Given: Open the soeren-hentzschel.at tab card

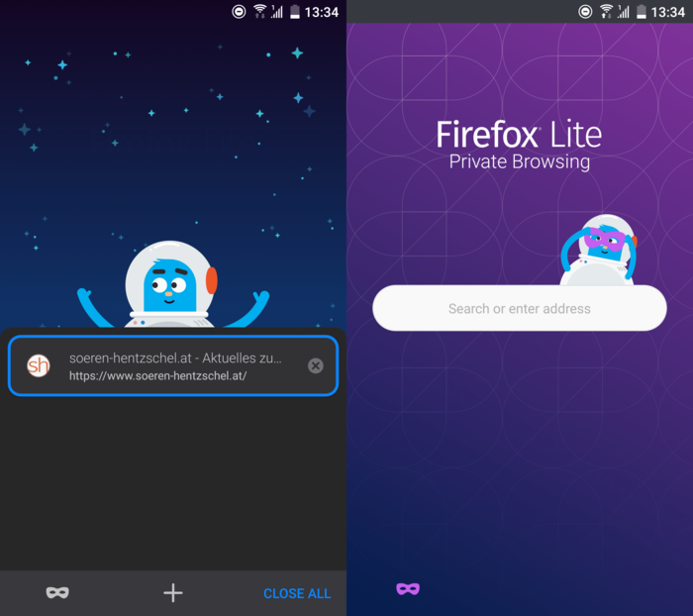Looking at the screenshot, I should coord(173,365).
